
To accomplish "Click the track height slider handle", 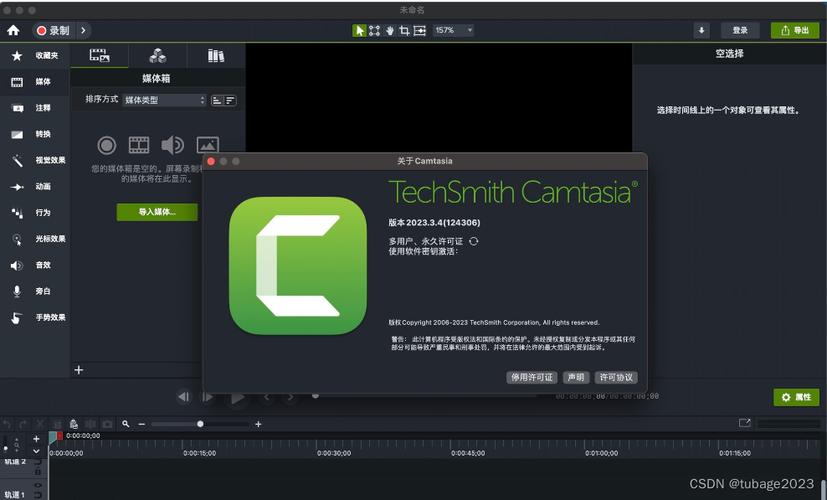I will [x=6, y=448].
